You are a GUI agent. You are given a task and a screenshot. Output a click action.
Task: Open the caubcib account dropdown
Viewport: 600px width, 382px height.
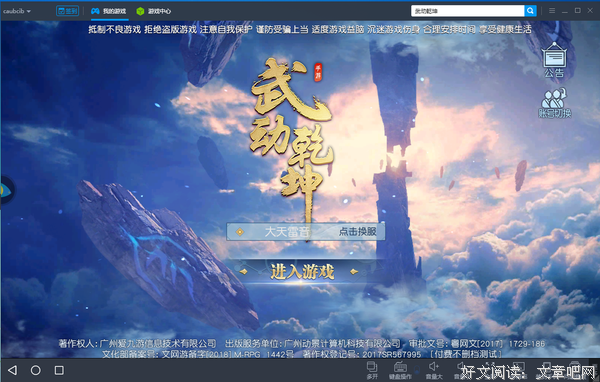(17, 11)
